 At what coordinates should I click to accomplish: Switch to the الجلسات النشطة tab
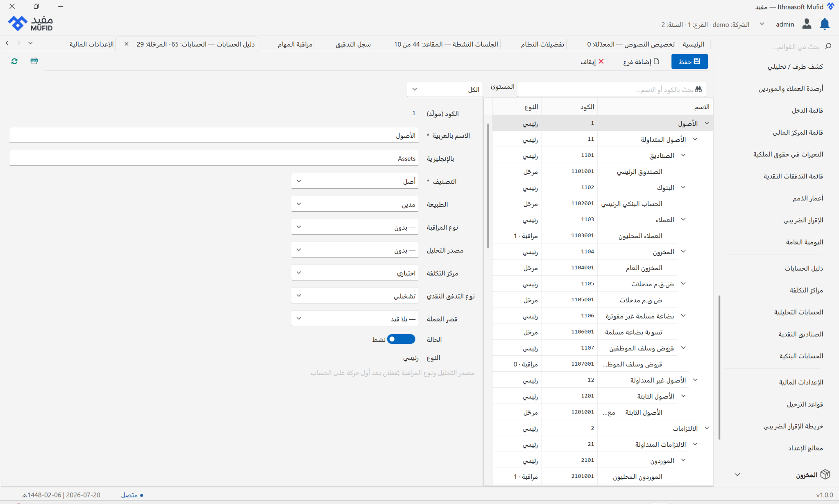pyautogui.click(x=446, y=44)
